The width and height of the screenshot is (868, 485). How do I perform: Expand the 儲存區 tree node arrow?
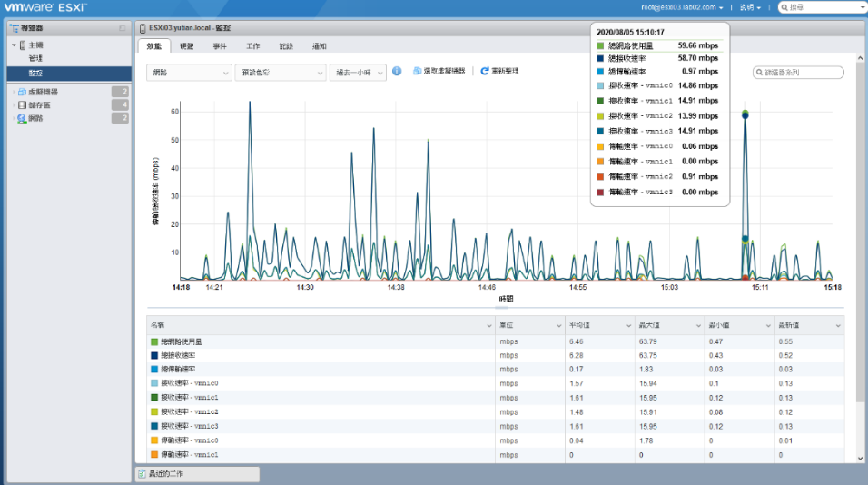(x=14, y=104)
